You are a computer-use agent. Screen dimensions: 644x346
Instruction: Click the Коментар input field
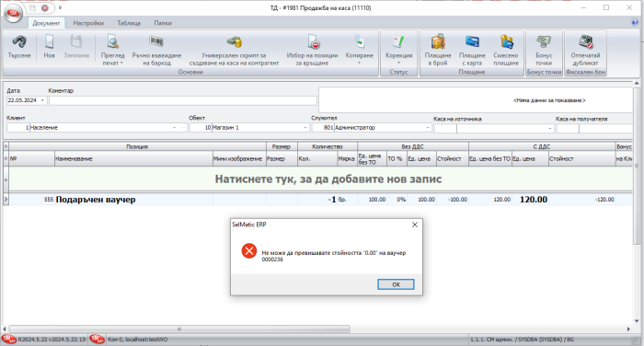[x=183, y=100]
